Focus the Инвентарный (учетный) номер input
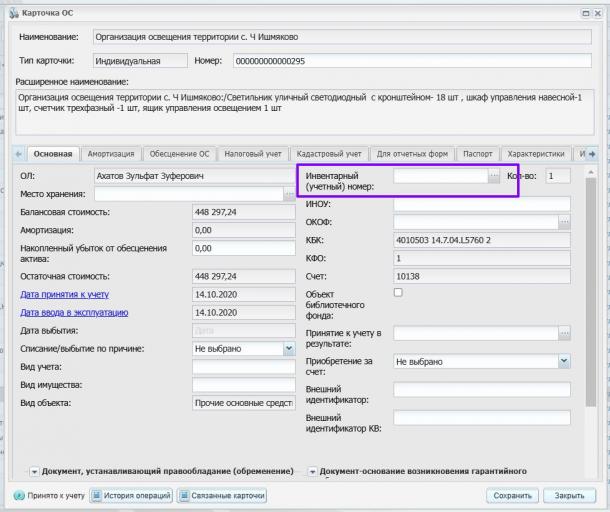 [x=441, y=176]
